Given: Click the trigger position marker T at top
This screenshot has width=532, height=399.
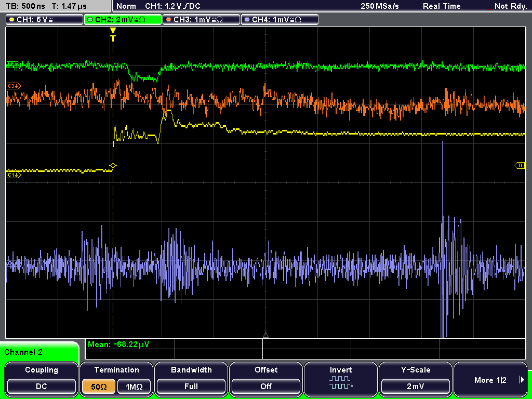Looking at the screenshot, I should click(113, 34).
